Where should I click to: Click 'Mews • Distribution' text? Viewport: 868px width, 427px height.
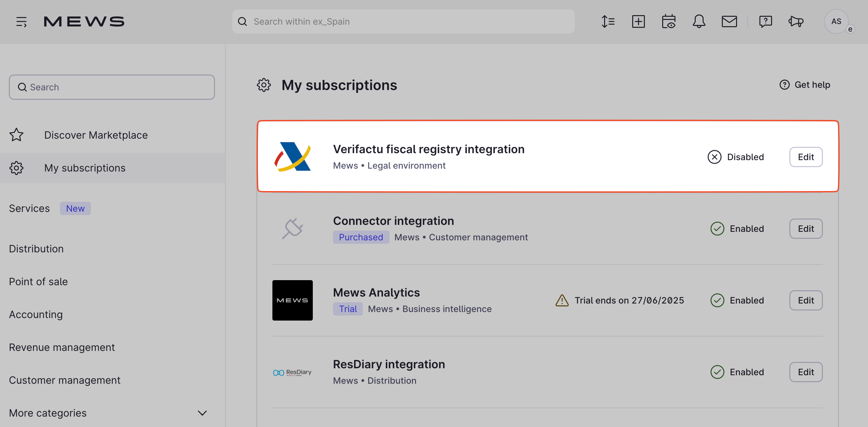pyautogui.click(x=374, y=381)
